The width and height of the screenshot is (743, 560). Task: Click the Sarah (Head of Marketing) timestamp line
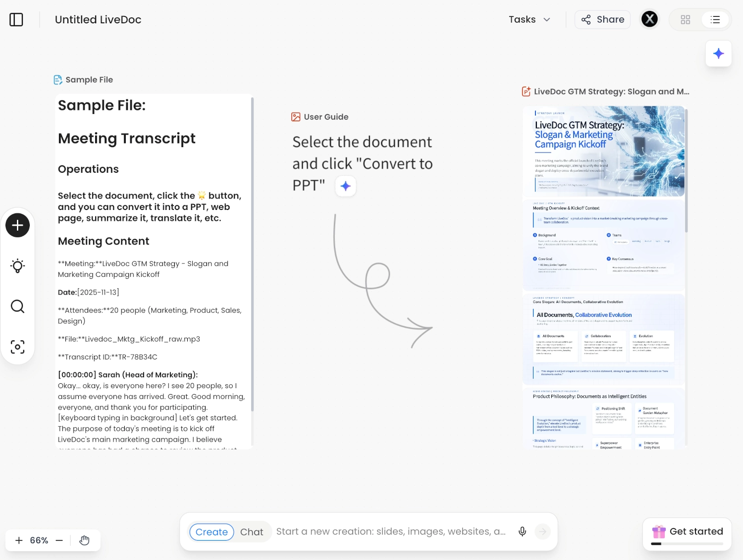point(128,375)
